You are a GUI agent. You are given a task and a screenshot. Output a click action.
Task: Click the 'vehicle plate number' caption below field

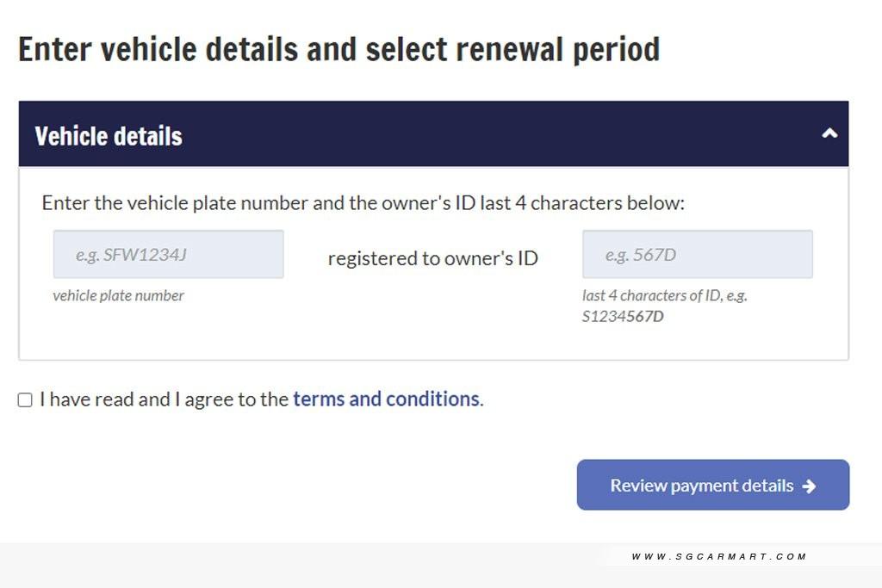118,295
